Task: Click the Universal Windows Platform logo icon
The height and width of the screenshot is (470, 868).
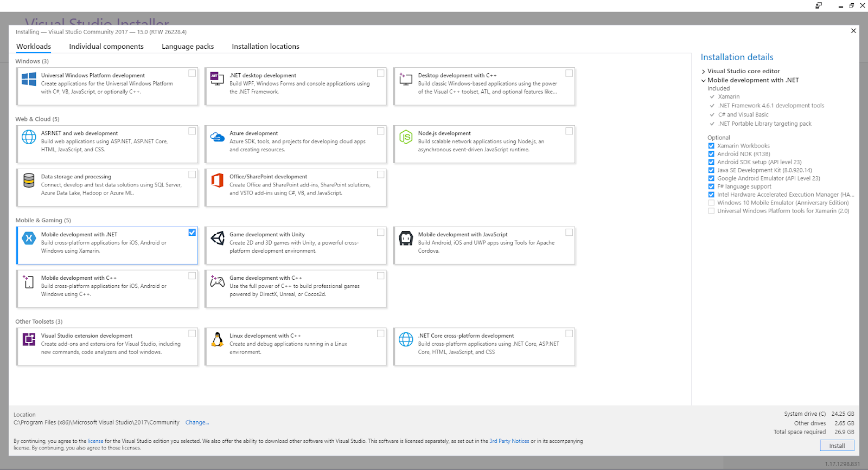Action: (29, 79)
